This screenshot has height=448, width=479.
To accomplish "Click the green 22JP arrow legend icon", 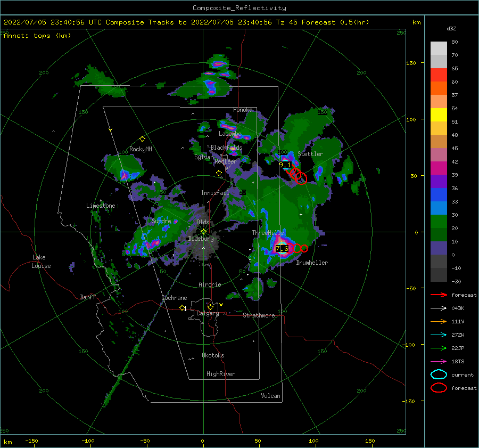I will coord(439,348).
